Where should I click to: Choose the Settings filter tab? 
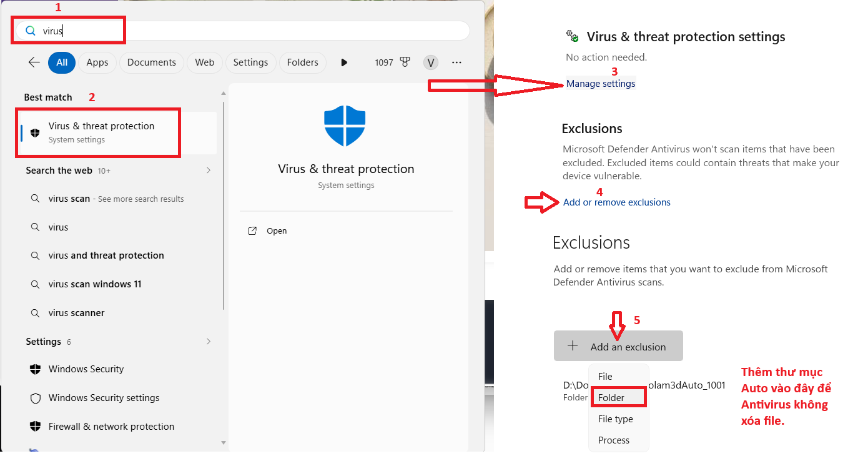click(x=250, y=62)
